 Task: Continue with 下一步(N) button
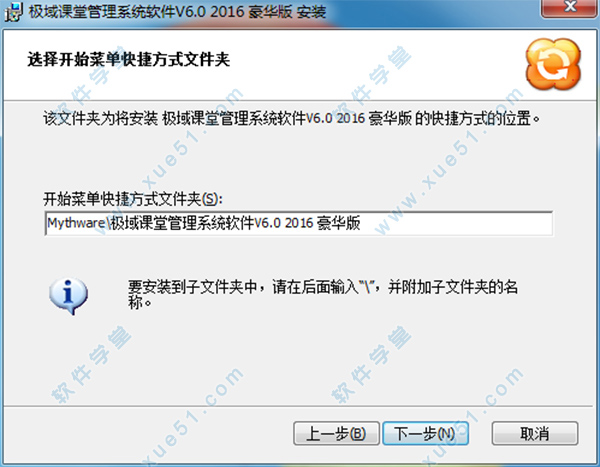click(426, 433)
